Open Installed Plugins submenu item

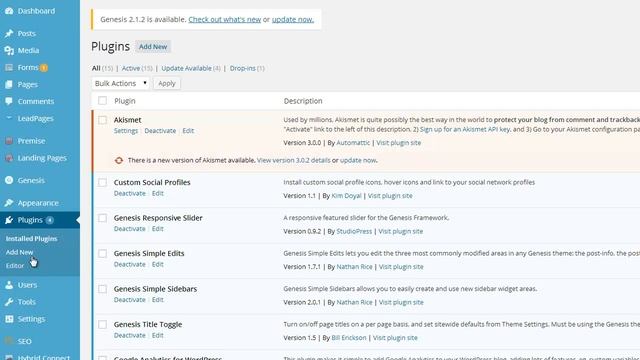pyautogui.click(x=31, y=239)
